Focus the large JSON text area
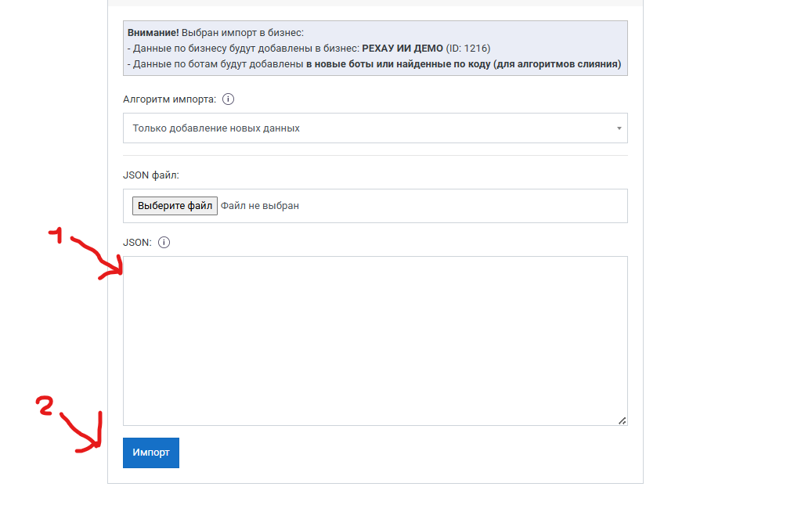Screen dimensions: 812x505 pos(374,341)
